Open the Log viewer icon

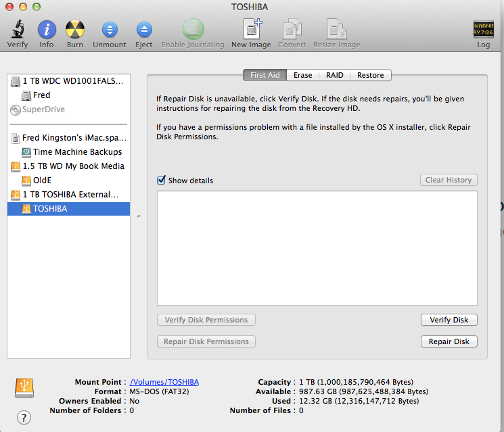(x=483, y=30)
